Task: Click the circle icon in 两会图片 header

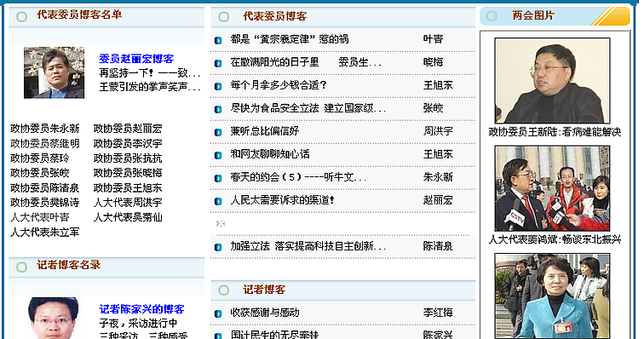Action: [492, 16]
